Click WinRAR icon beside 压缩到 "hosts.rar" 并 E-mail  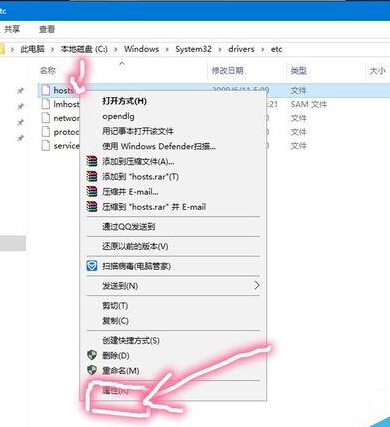click(x=92, y=207)
